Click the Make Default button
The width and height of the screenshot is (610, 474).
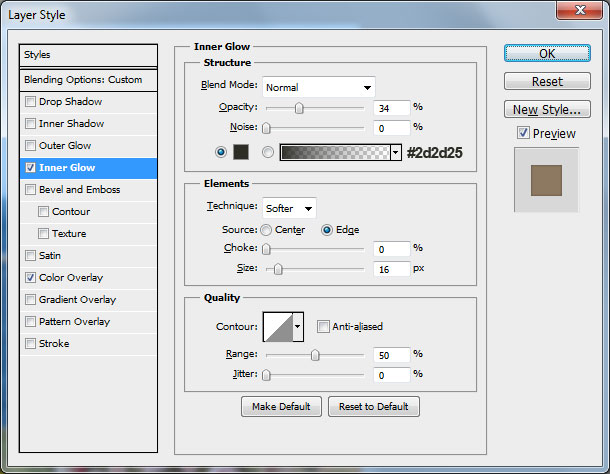coord(282,406)
